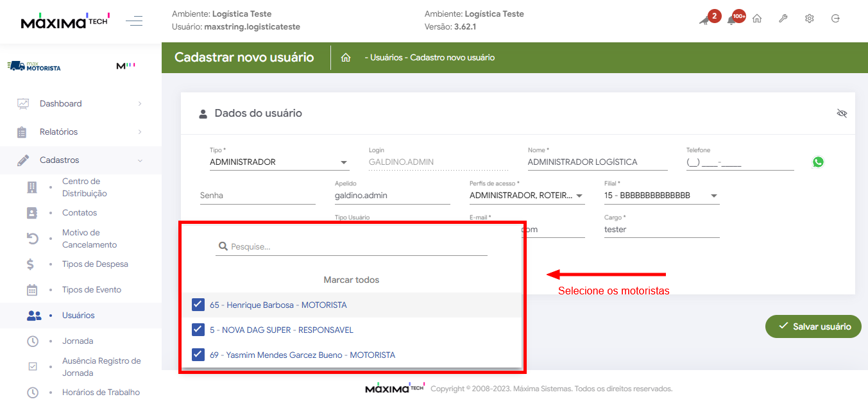Open the settings gear icon
Image resolution: width=868 pixels, height=406 pixels.
(810, 19)
